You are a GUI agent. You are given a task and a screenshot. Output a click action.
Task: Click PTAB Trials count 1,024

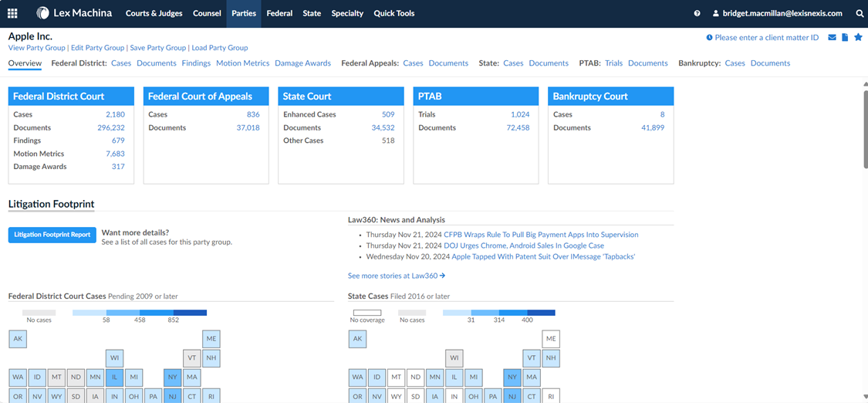520,114
